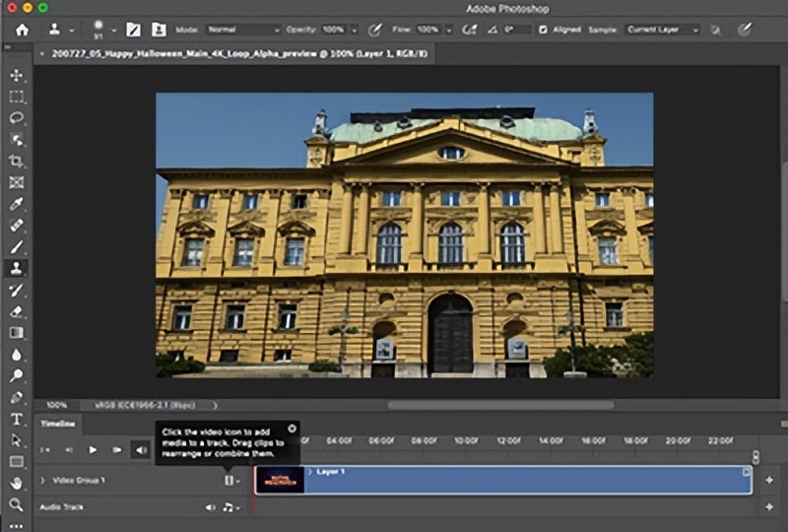788x532 pixels.
Task: Select the Hand tool
Action: [17, 483]
